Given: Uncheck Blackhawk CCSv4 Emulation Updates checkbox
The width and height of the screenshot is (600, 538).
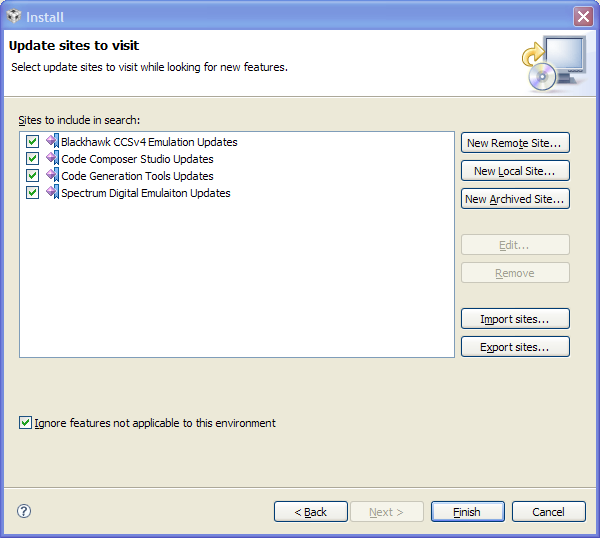Looking at the screenshot, I should [33, 142].
